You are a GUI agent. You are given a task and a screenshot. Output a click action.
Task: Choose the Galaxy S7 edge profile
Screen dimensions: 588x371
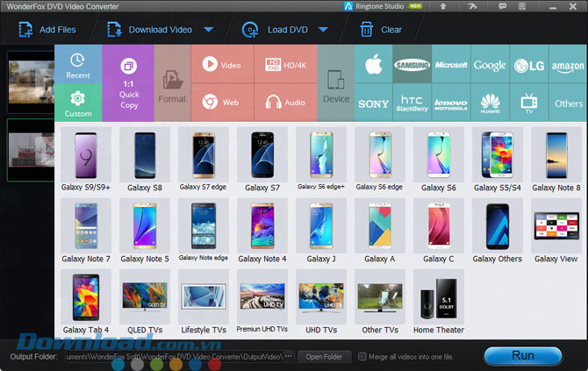click(204, 160)
